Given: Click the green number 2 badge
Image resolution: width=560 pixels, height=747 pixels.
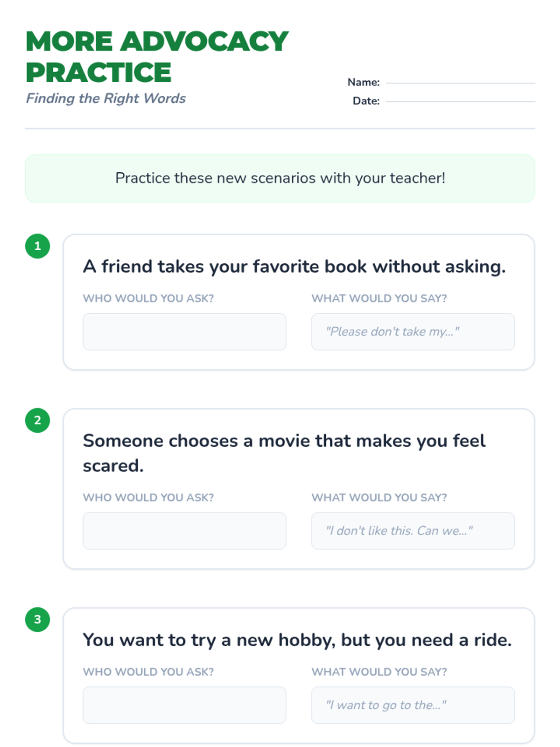Looking at the screenshot, I should pyautogui.click(x=37, y=420).
